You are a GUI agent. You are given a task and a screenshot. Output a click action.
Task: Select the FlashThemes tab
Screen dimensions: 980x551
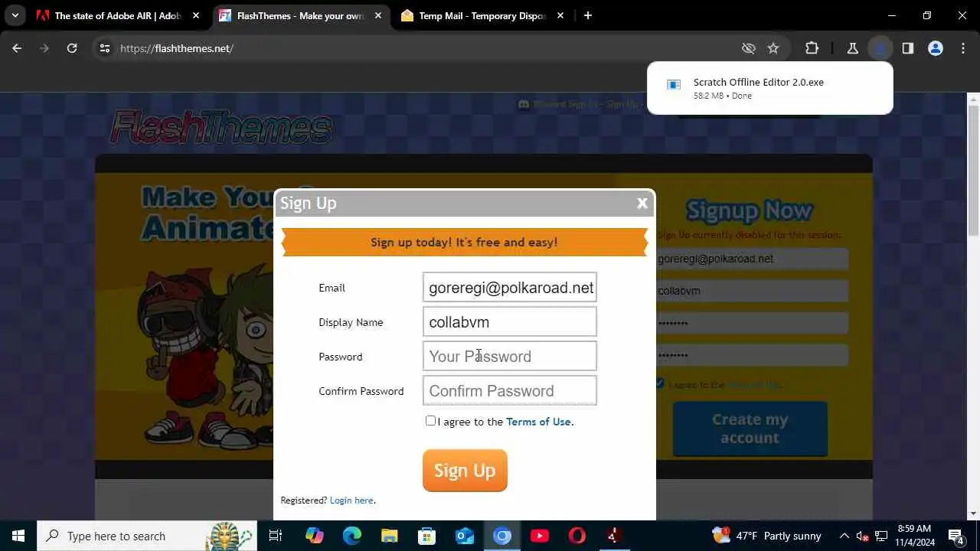[x=301, y=15]
